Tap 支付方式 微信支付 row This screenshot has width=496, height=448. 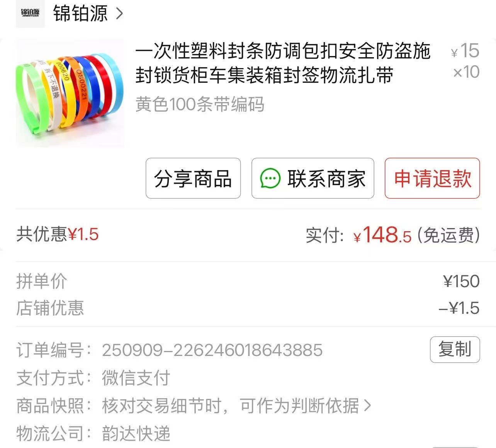tap(93, 378)
